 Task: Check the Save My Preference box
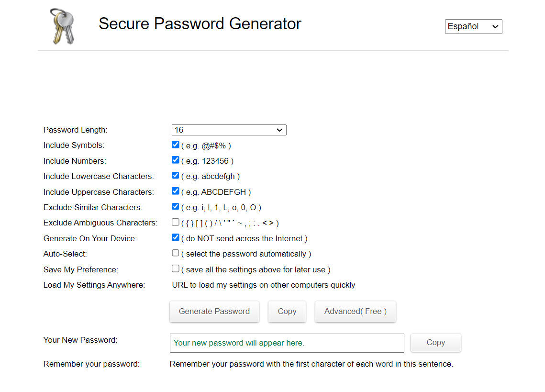click(x=176, y=269)
